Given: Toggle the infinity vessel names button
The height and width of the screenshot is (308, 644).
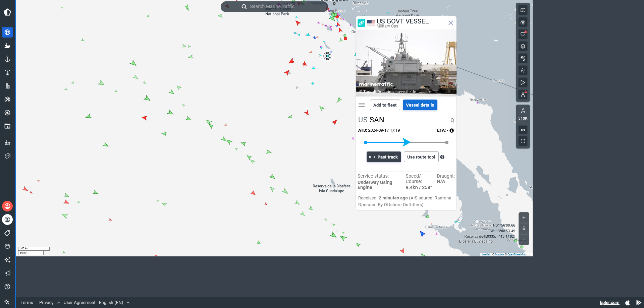Looking at the screenshot, I should (x=523, y=130).
